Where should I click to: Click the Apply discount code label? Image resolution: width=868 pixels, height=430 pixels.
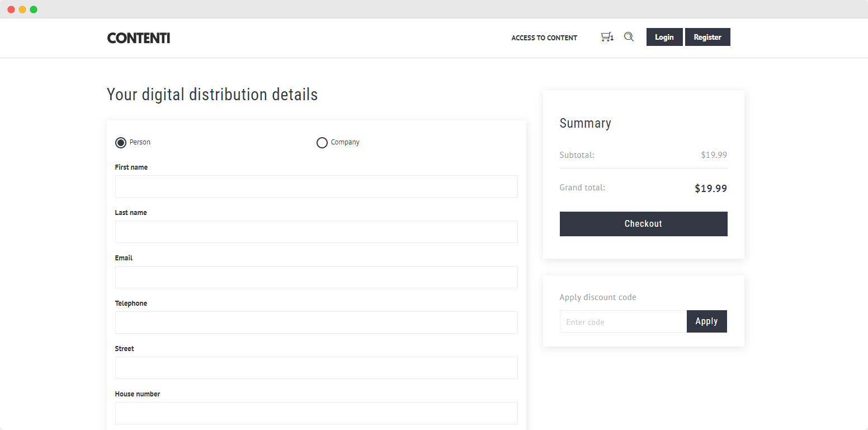(598, 297)
